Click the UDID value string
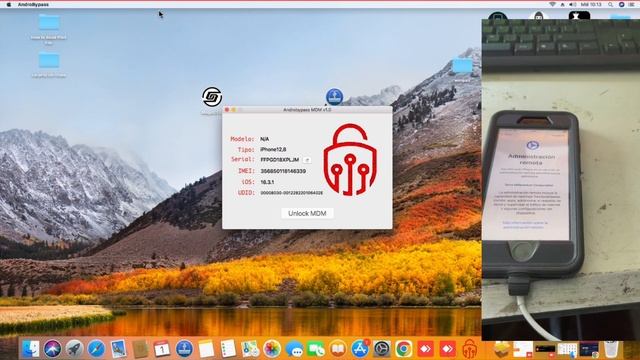 tap(291, 193)
